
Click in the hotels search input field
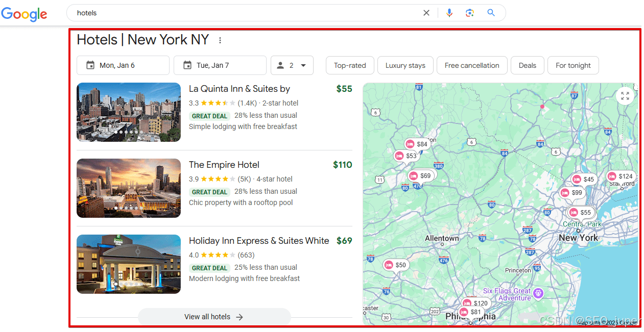pos(245,13)
